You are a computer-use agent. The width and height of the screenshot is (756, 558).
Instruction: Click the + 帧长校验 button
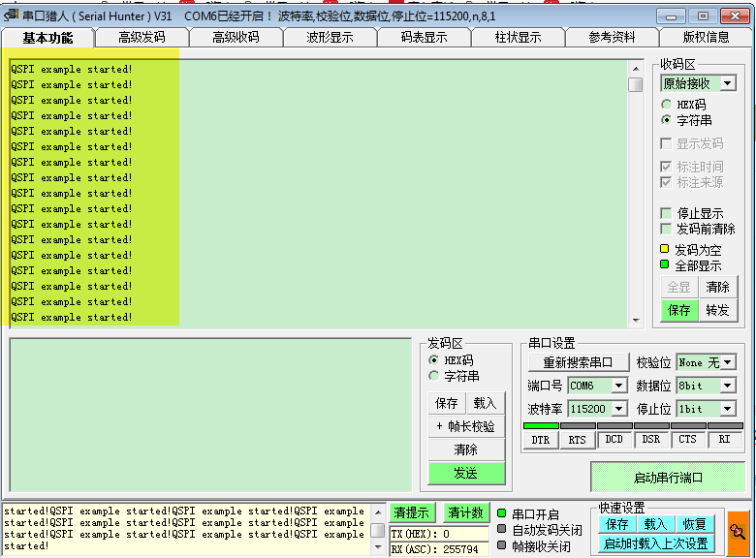point(466,426)
